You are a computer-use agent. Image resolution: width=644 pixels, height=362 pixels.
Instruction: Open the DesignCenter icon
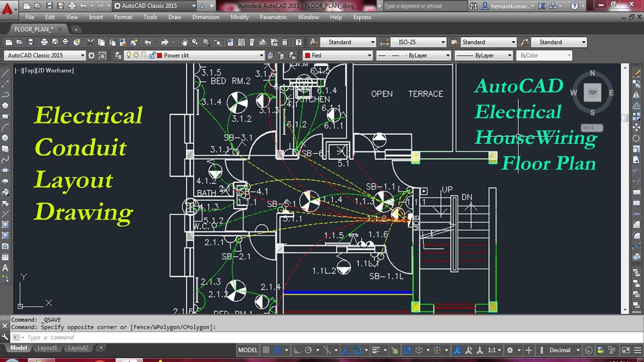pos(242,42)
